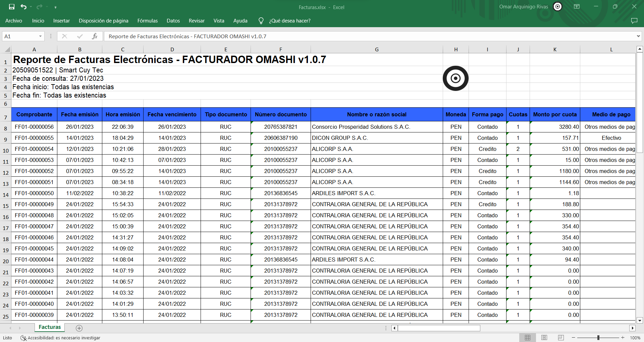This screenshot has width=644, height=342.
Task: Select the Facturas sheet tab
Action: point(50,327)
